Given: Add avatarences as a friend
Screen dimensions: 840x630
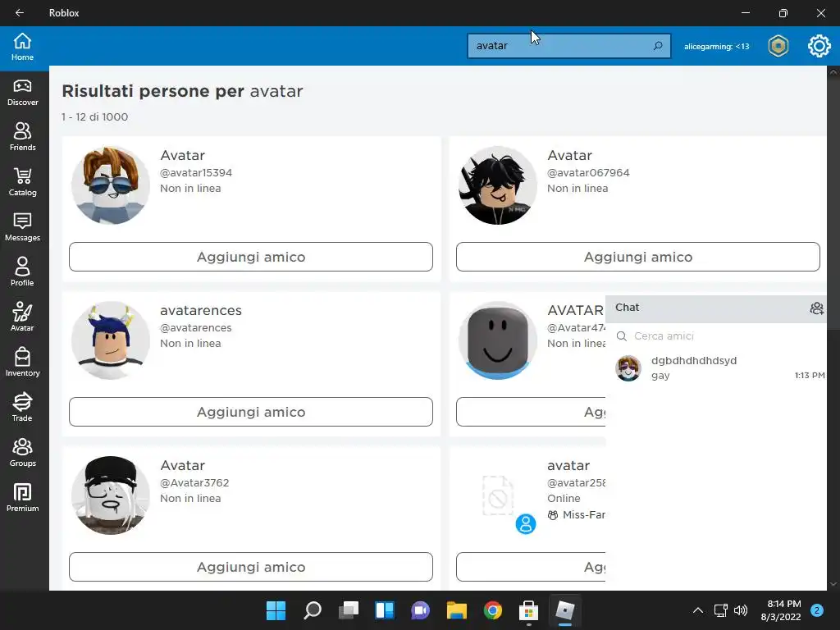Looking at the screenshot, I should tap(251, 412).
